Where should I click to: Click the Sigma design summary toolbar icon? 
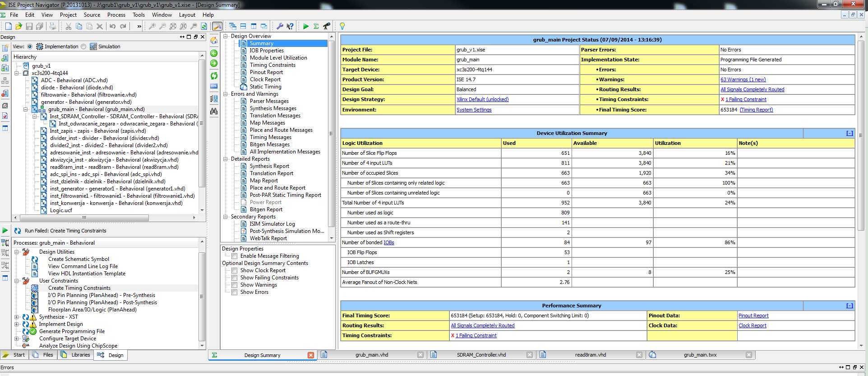click(316, 26)
